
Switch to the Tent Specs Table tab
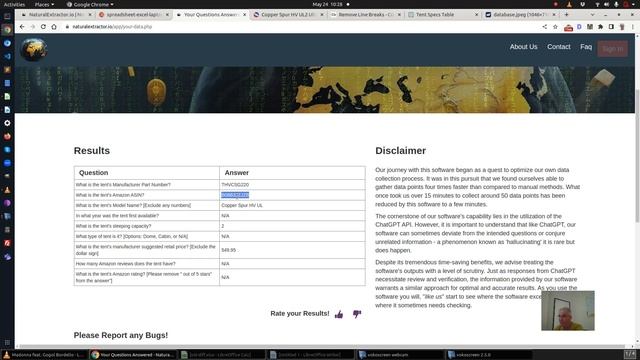(442, 15)
